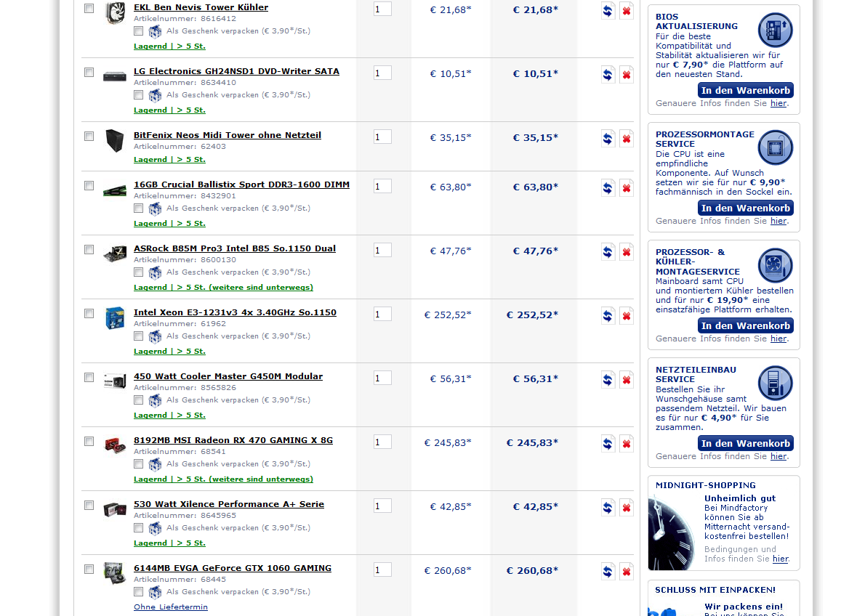Add Netzteileinbau Service to Warenkorb
This screenshot has width=841, height=616.
(x=746, y=443)
